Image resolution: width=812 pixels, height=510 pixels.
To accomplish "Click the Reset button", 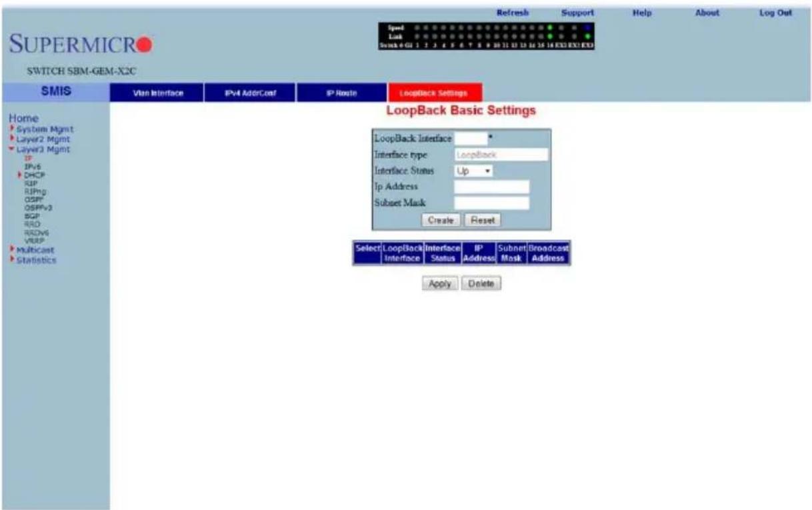I will tap(482, 219).
